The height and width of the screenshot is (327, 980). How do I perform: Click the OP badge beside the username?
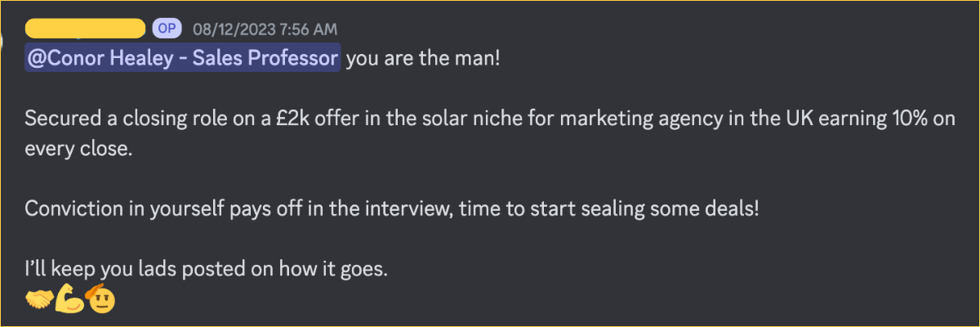coord(166,29)
